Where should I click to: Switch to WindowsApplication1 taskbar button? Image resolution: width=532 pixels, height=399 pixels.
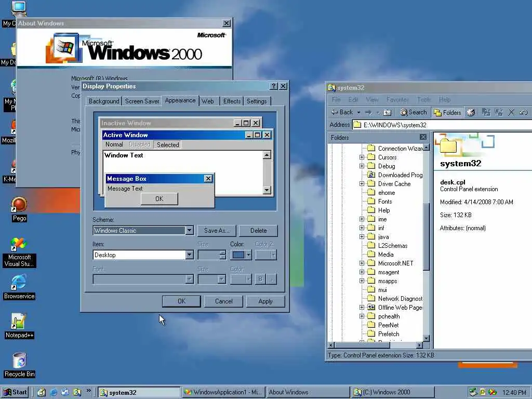coord(223,392)
